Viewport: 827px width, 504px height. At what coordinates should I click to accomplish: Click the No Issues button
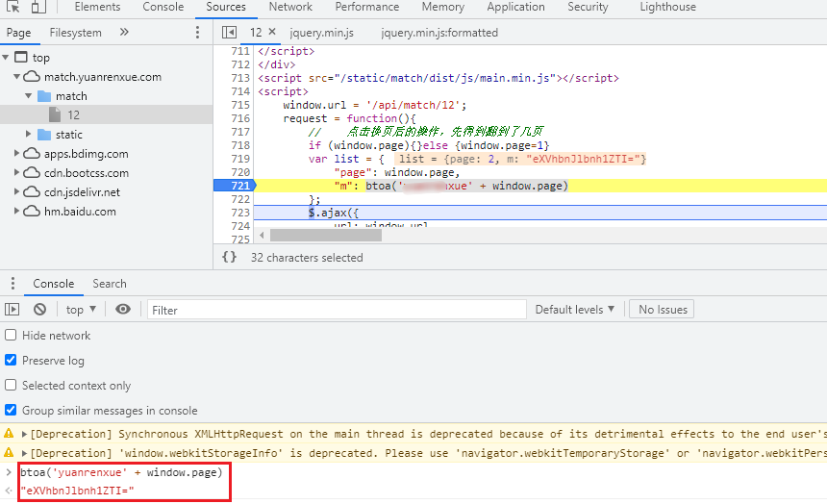[662, 310]
